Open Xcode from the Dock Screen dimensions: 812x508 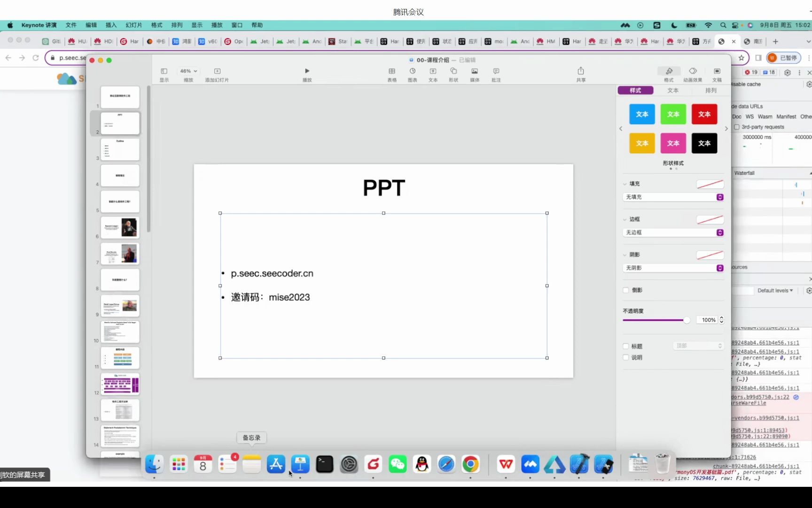(579, 464)
